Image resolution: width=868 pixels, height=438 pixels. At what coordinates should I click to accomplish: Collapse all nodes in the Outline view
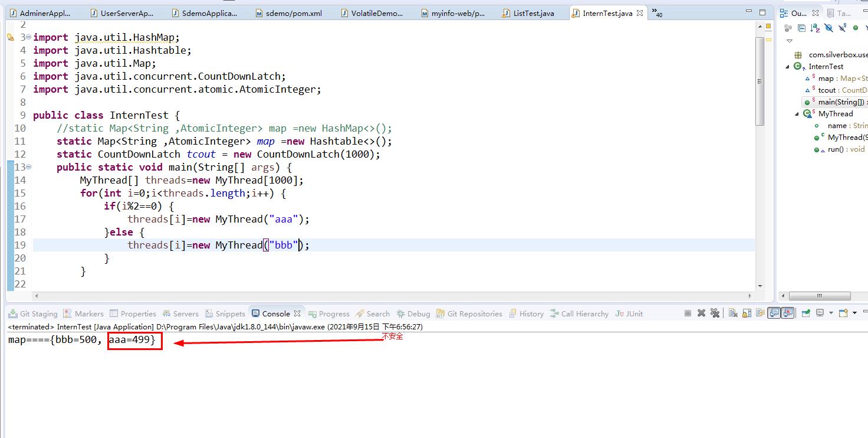801,28
